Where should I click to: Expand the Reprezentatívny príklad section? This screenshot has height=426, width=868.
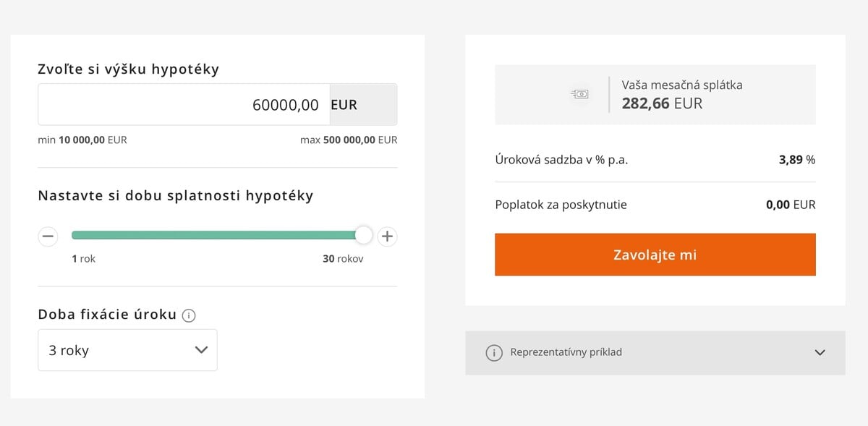pos(655,352)
